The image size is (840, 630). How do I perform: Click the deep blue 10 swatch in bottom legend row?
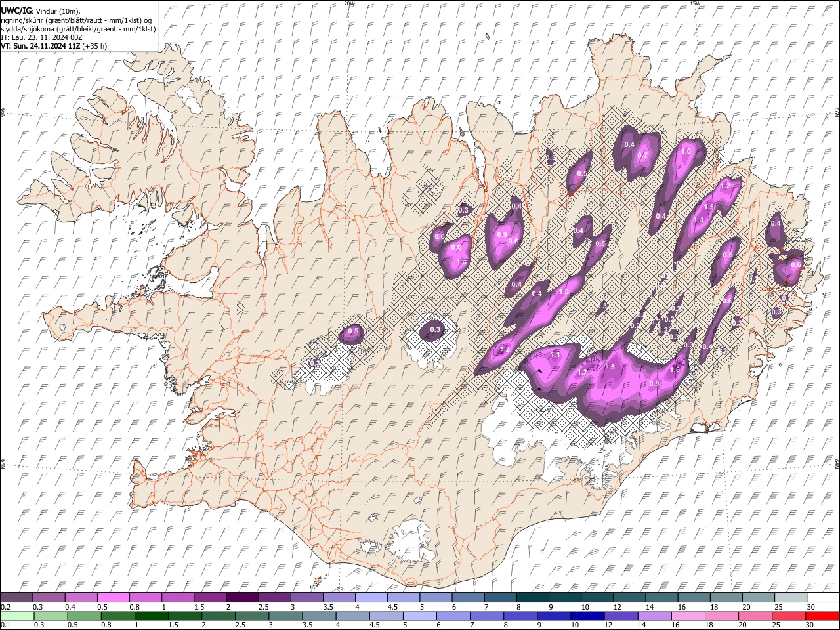tap(588, 616)
